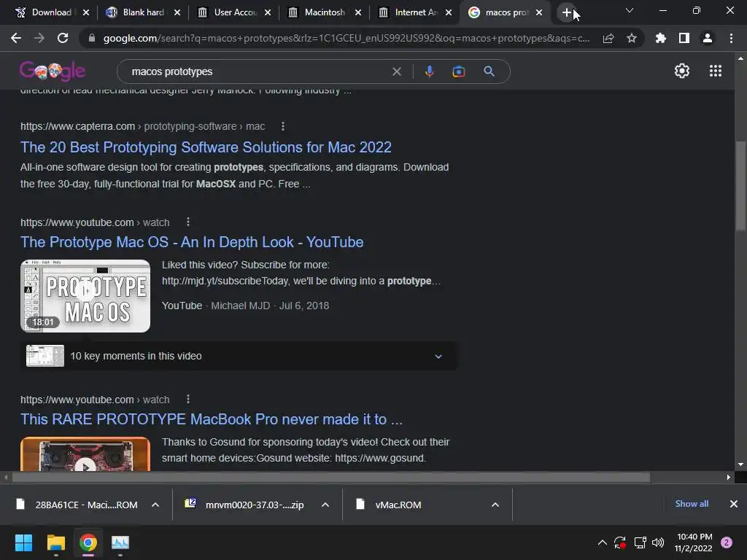Image resolution: width=747 pixels, height=560 pixels.
Task: Toggle the Chrome side panel
Action: [684, 38]
